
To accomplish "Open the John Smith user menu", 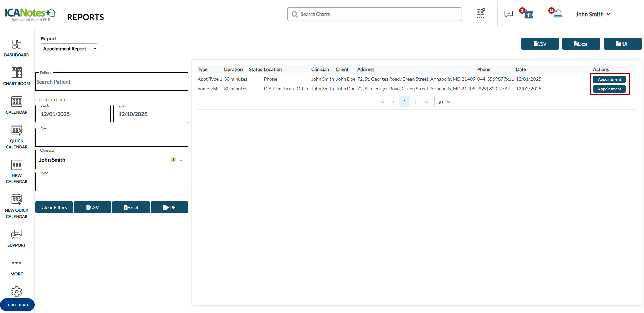I will tap(593, 14).
